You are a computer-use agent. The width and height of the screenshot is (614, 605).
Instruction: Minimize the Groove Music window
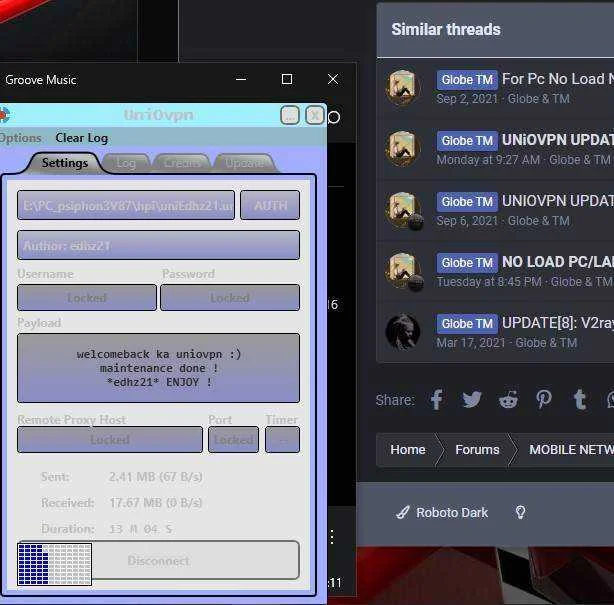point(241,79)
